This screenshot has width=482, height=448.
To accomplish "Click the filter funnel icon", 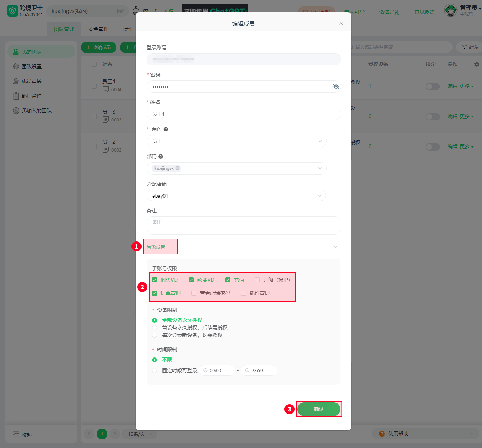I will coord(464,47).
